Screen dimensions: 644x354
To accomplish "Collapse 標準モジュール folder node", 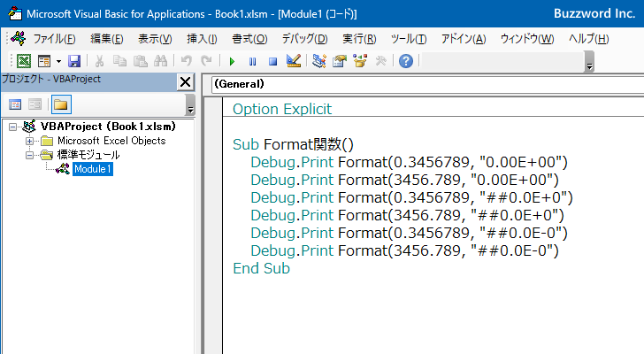I will [29, 156].
